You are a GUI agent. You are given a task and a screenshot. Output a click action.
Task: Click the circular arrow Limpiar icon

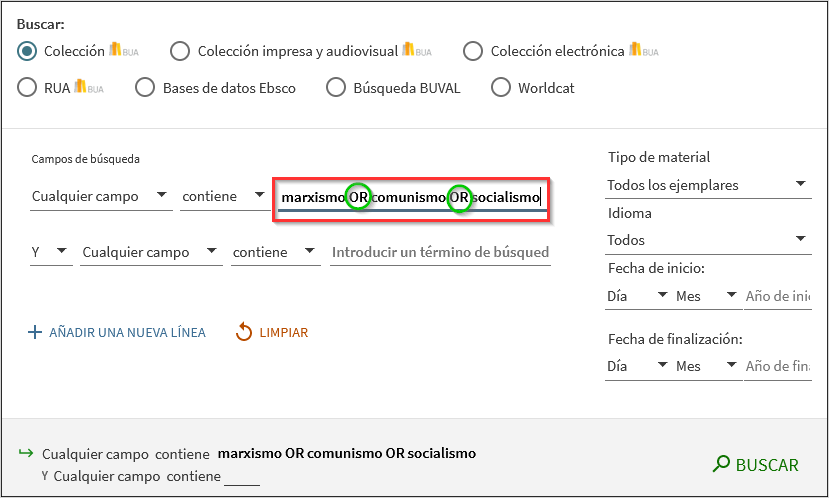pos(244,332)
